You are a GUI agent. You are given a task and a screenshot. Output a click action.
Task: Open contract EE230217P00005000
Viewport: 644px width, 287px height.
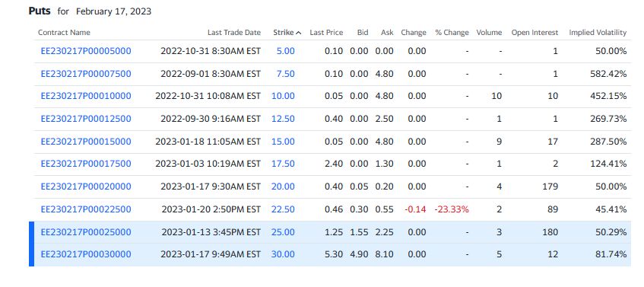point(86,52)
